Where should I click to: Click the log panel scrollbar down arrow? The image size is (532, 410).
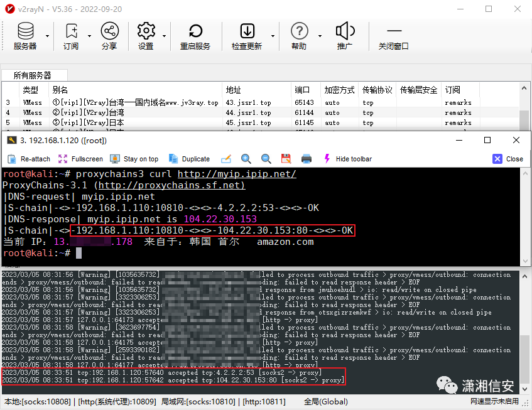tap(524, 389)
